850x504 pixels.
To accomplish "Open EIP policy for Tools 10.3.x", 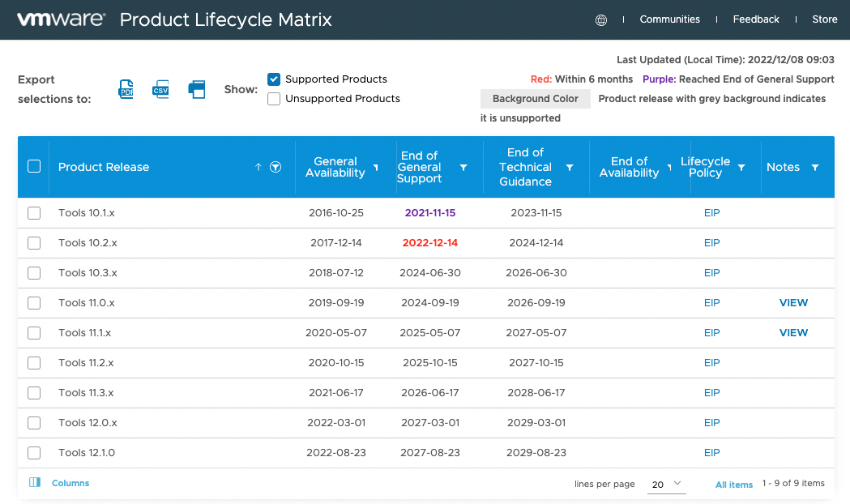I will click(x=711, y=272).
